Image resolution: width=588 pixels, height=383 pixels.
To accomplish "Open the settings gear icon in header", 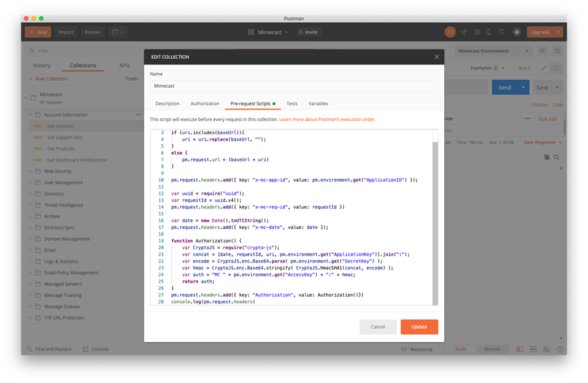I will click(x=477, y=33).
